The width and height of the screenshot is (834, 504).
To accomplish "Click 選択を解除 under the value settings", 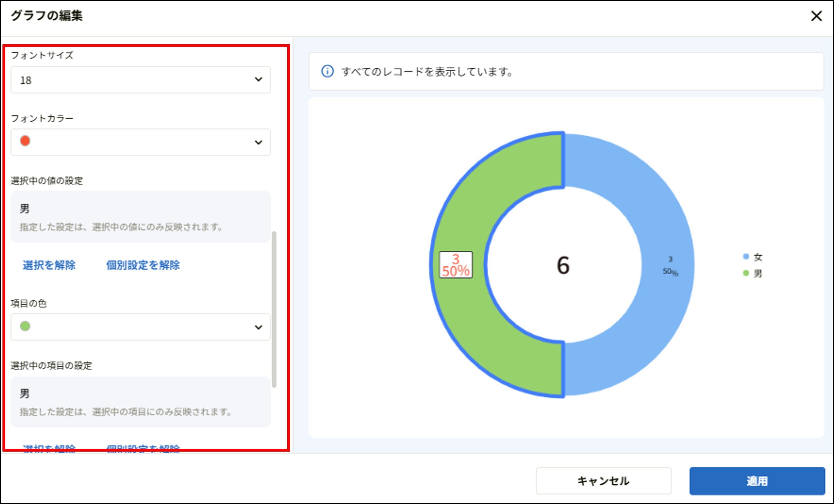I will coord(49,265).
